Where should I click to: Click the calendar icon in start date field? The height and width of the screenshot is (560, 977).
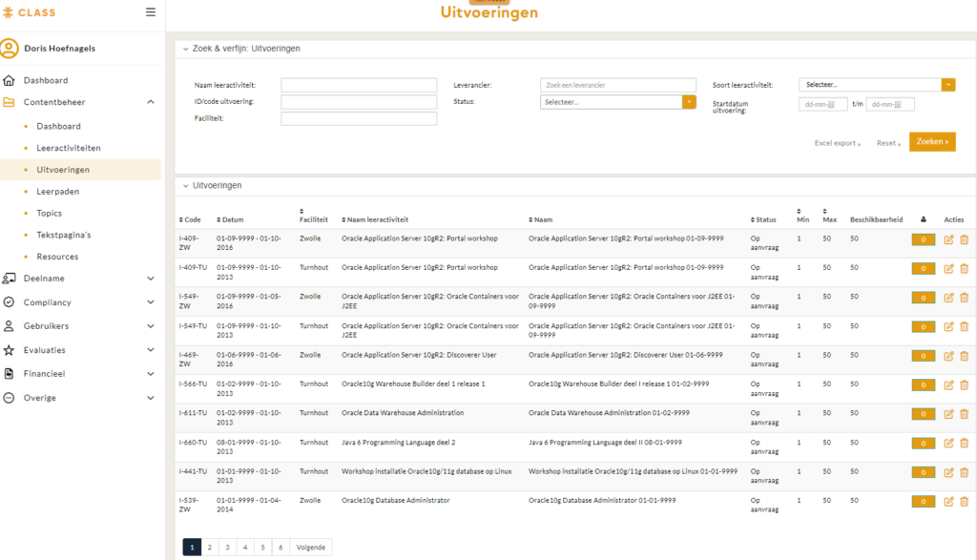click(x=831, y=105)
